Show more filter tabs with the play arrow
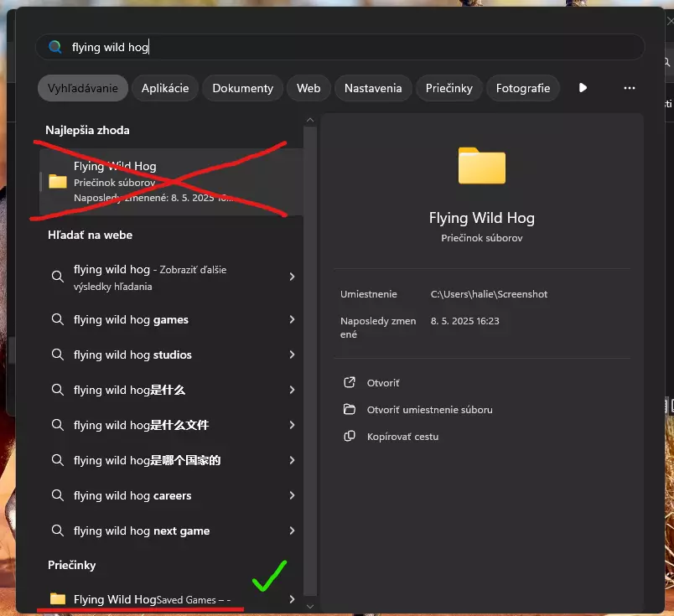Viewport: 674px width, 616px height. 583,88
